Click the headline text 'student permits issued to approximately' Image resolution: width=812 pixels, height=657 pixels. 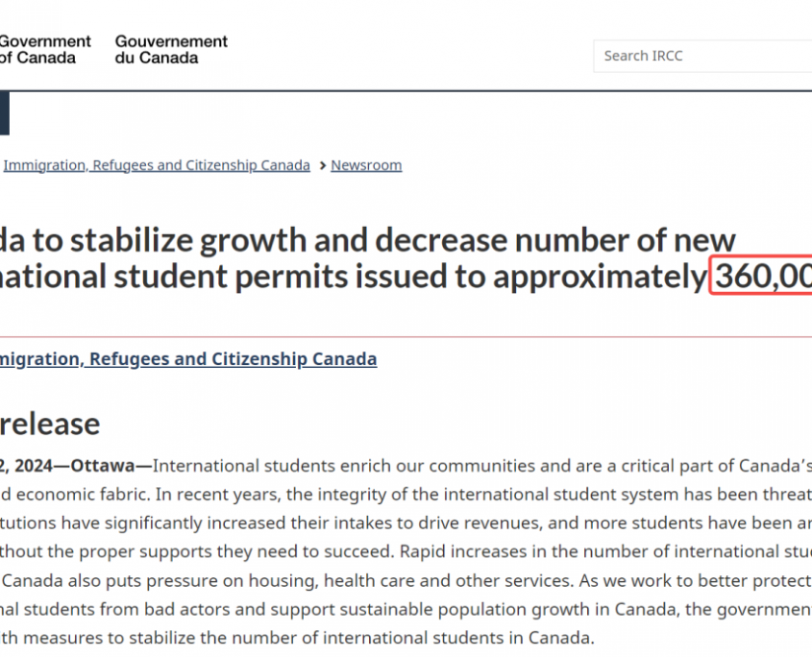coord(410,276)
